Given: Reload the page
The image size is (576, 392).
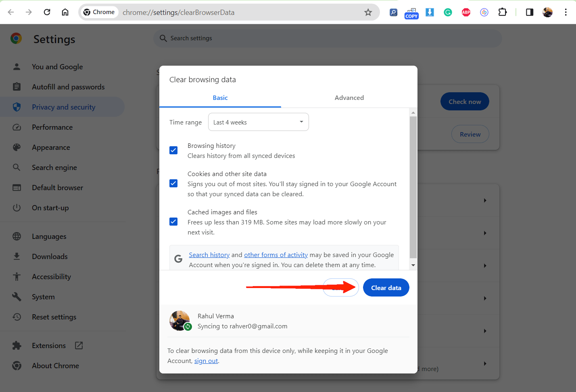Looking at the screenshot, I should click(47, 12).
